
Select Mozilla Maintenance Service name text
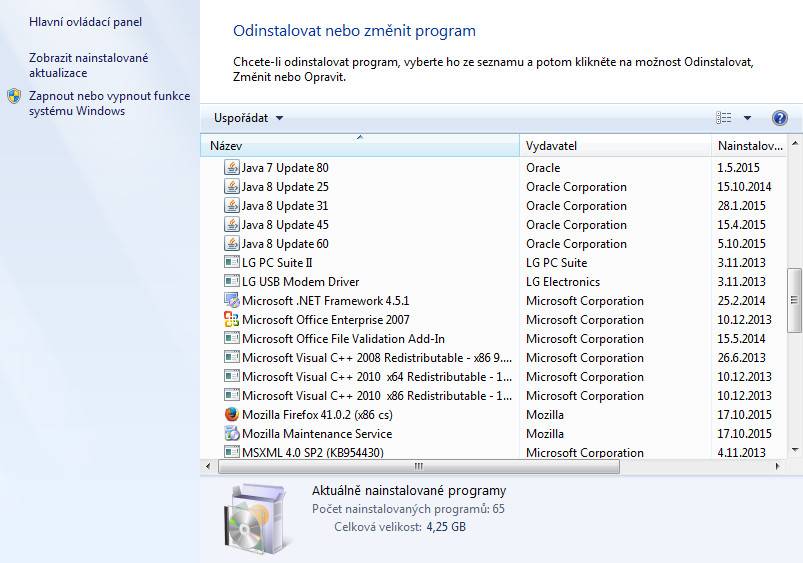click(x=317, y=433)
